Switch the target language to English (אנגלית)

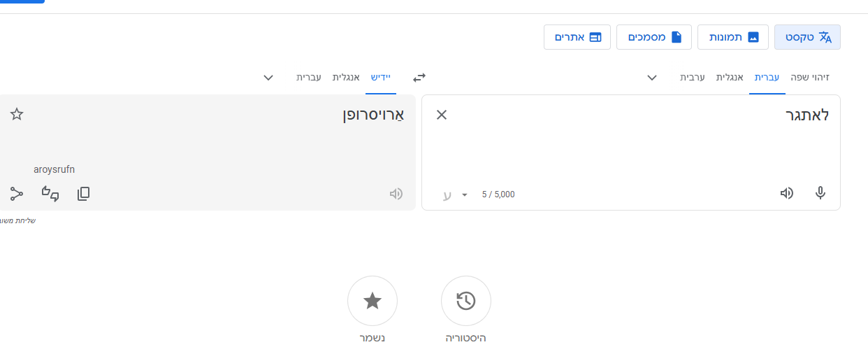coord(346,77)
